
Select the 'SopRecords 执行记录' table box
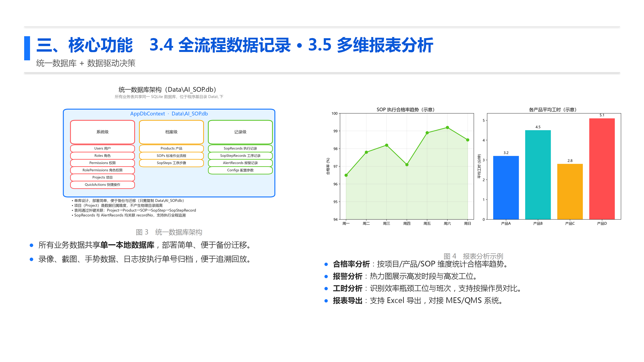point(240,148)
